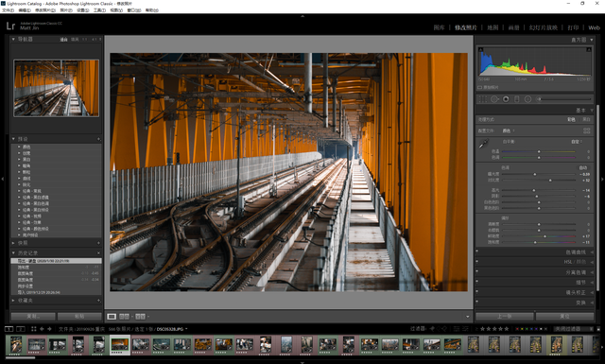Select the graduated filter tool

517,99
